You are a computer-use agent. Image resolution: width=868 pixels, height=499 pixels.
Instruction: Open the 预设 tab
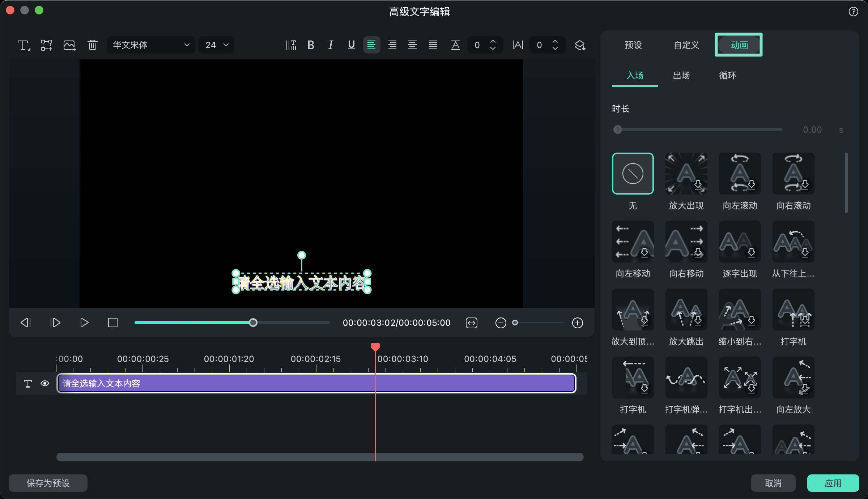click(x=633, y=45)
